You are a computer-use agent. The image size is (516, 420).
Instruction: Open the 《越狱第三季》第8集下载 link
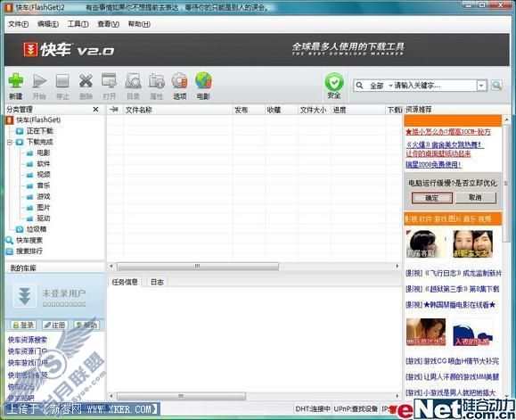[452, 289]
